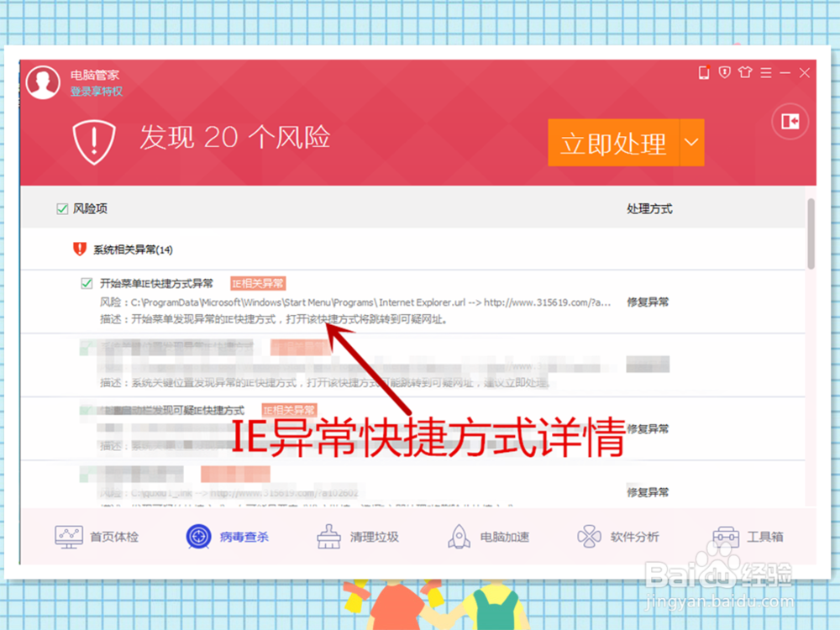Click the 描述：开始菜单发现异常的IE快捷方式 line
The image size is (840, 630).
(274, 319)
